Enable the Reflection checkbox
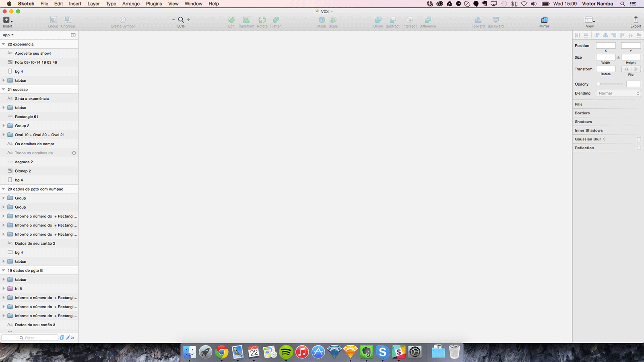644x362 pixels. click(x=639, y=148)
